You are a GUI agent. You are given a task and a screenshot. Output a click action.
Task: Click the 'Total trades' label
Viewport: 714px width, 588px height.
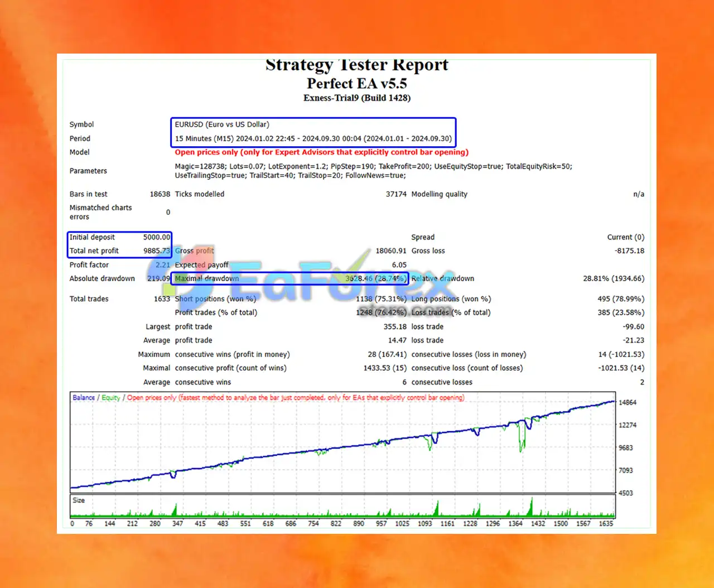(x=89, y=299)
